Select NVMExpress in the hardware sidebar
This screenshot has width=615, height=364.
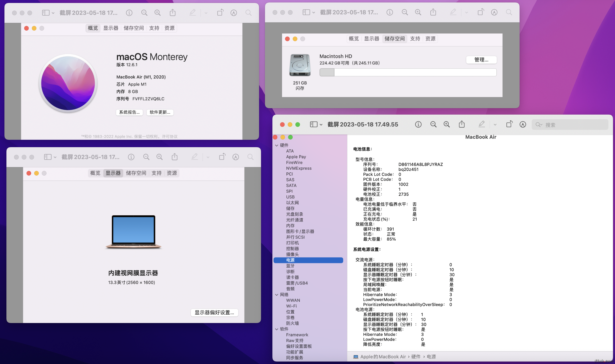coord(299,168)
